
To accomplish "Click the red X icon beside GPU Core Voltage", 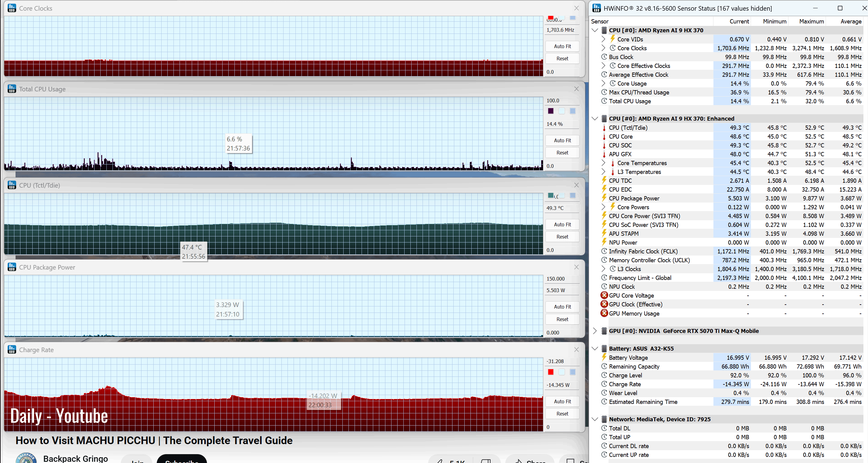I will pyautogui.click(x=605, y=295).
